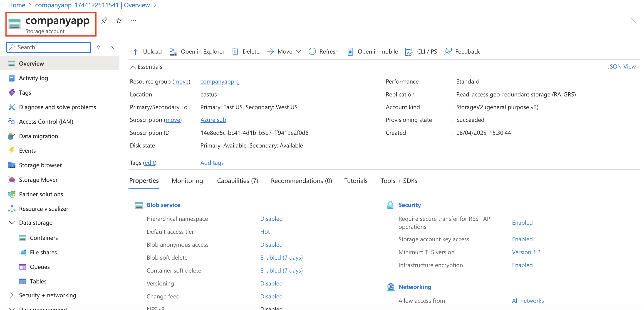Click the sidebar Search field
Screen dimensions: 644x310
coord(49,47)
